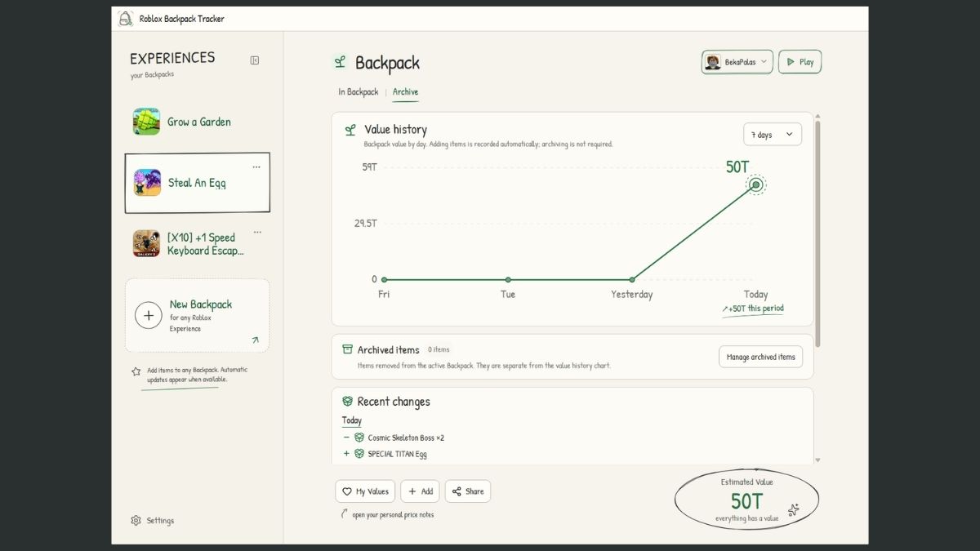This screenshot has width=980, height=551.
Task: Click the "59T" axis label on the chart
Action: [369, 167]
